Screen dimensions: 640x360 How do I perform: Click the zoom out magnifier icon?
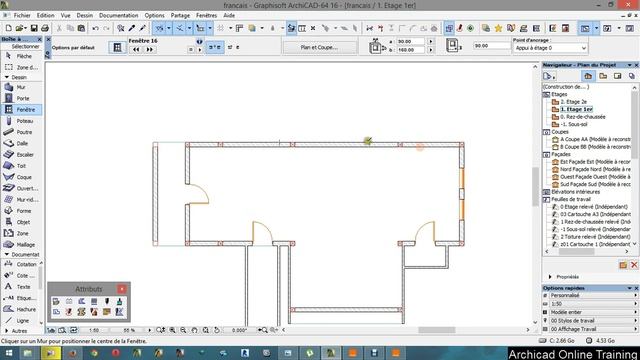[183, 330]
